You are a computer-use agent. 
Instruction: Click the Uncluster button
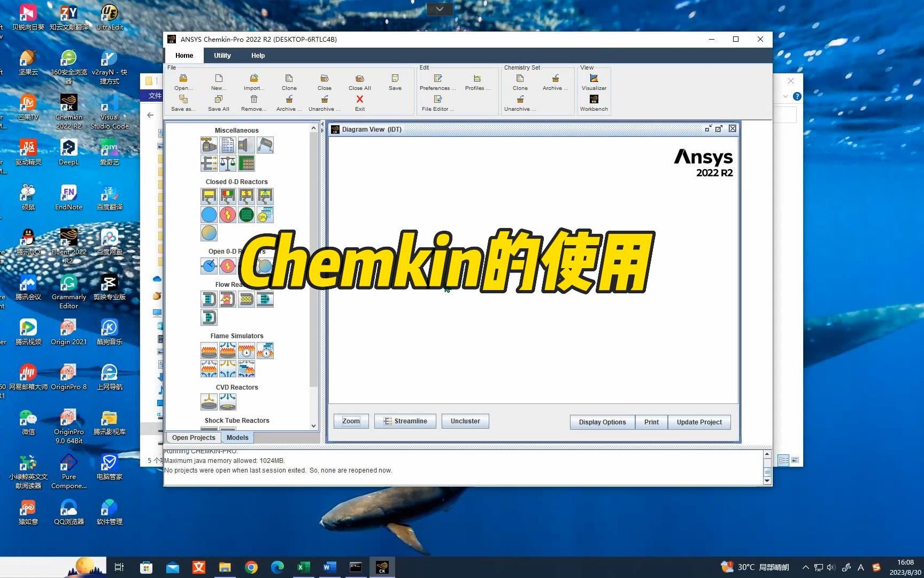pyautogui.click(x=465, y=421)
